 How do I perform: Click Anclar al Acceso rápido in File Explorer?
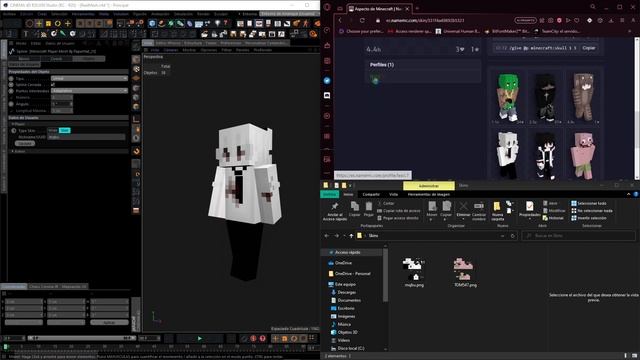335,211
